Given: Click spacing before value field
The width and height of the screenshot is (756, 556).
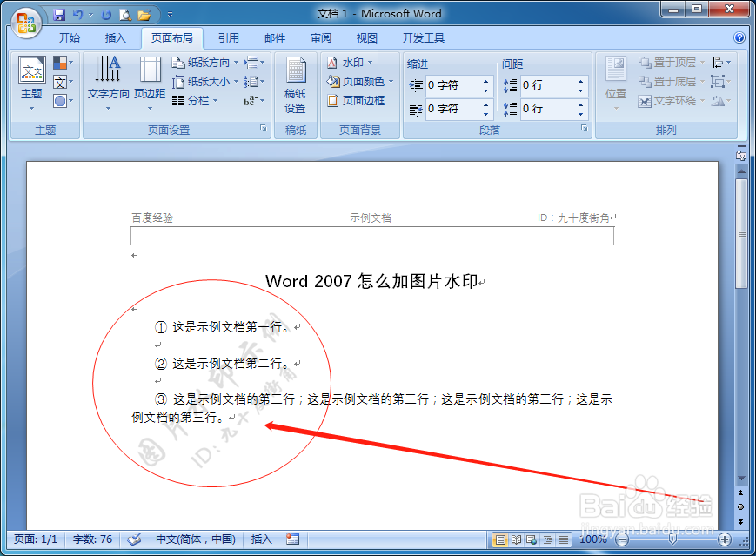Looking at the screenshot, I should click(549, 85).
